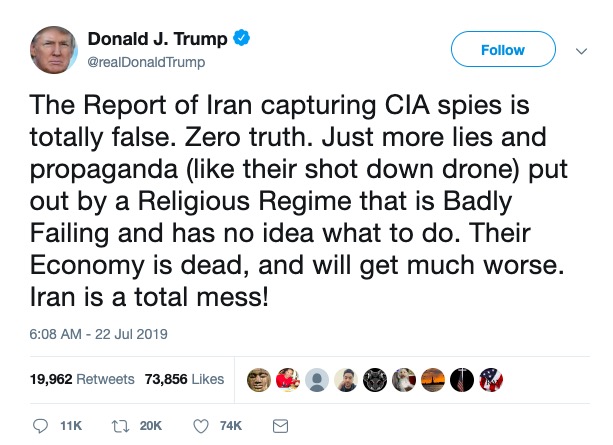Open the Donald J. Trump name link

[159, 40]
